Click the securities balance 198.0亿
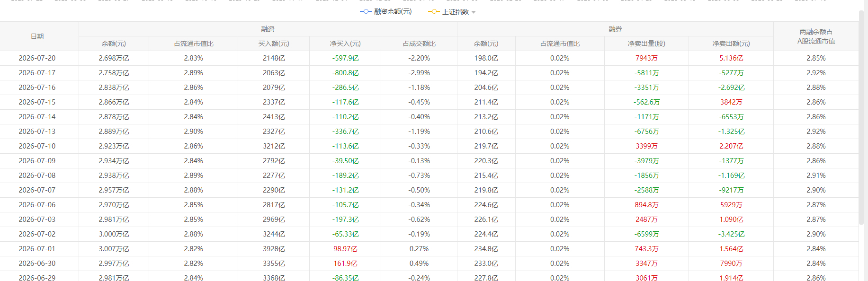 click(x=486, y=58)
